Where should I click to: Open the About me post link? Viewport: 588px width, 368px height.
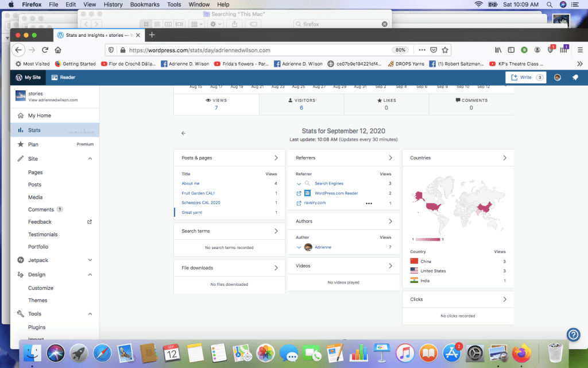pyautogui.click(x=191, y=183)
